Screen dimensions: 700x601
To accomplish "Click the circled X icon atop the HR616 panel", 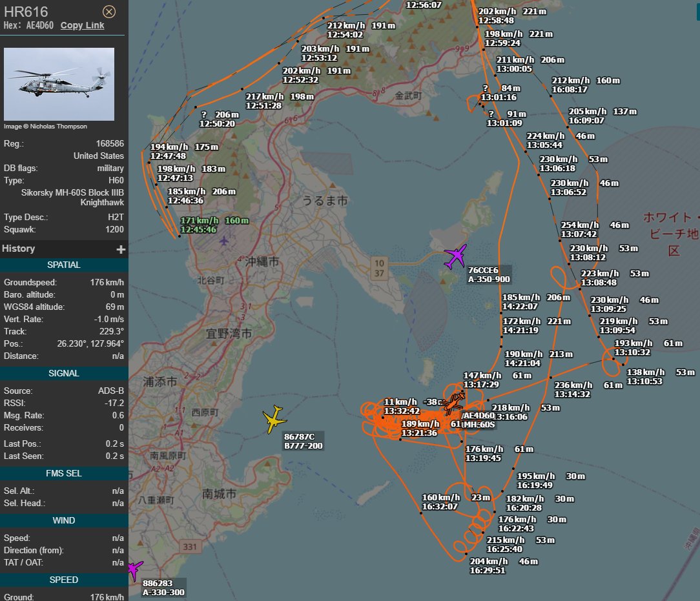I will point(108,12).
